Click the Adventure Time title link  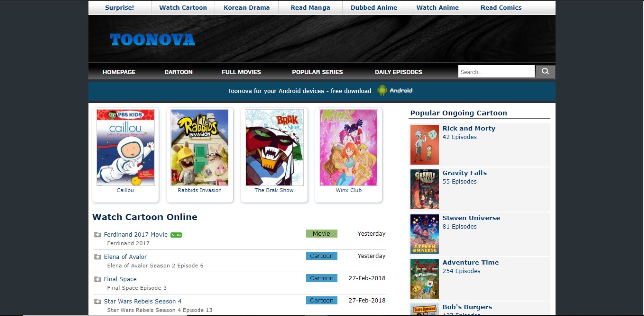point(470,263)
